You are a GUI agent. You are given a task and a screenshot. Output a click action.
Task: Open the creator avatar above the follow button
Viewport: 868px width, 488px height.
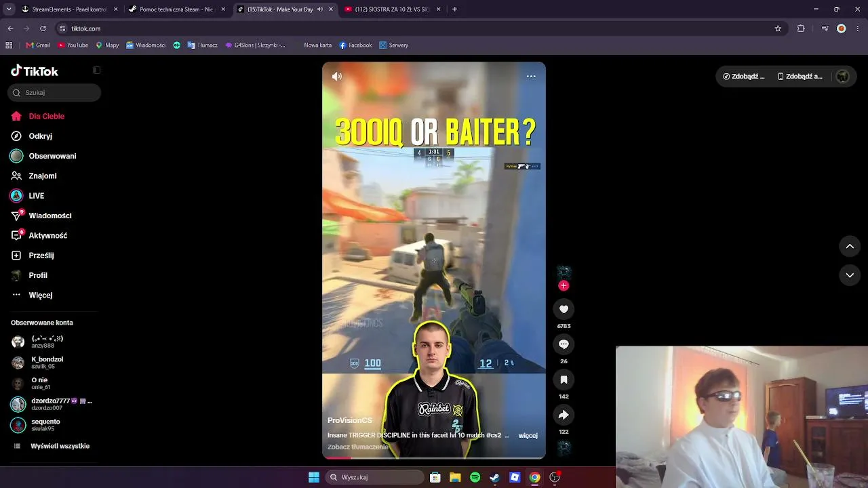564,272
